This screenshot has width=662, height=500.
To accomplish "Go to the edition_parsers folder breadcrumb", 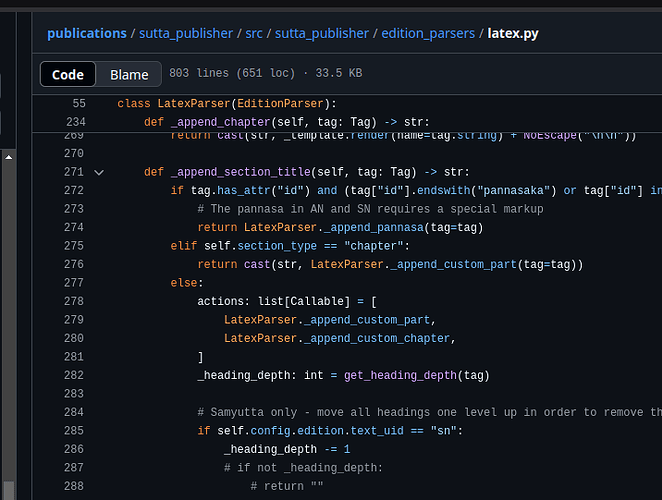I will pos(428,33).
